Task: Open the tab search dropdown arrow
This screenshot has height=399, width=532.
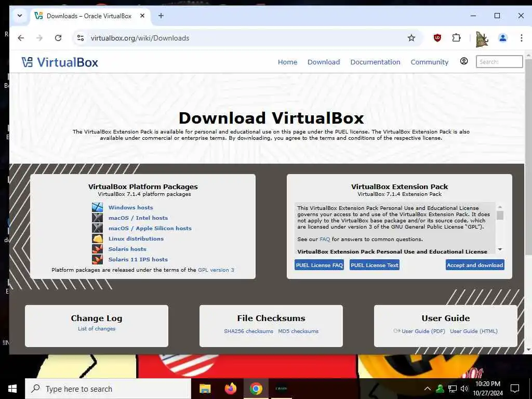Action: pos(20,16)
